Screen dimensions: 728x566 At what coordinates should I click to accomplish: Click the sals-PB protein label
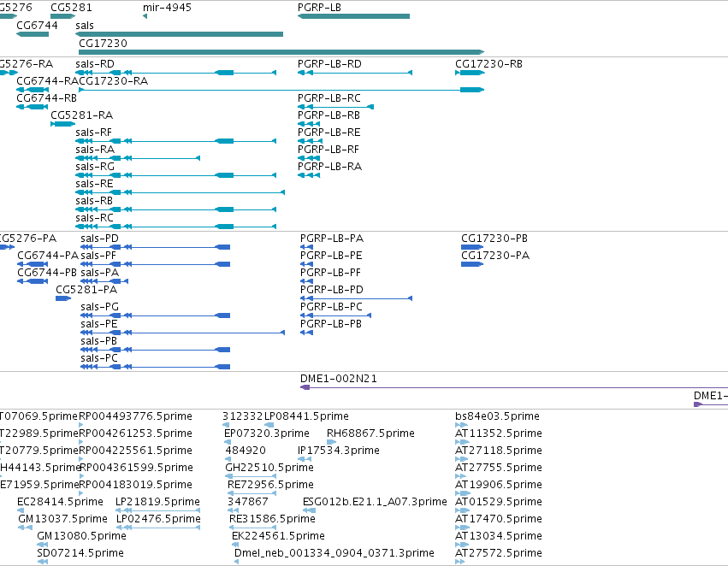[99, 341]
